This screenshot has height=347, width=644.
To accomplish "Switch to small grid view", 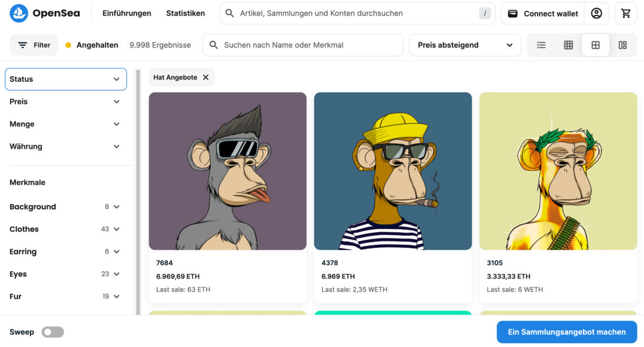I will (x=568, y=45).
